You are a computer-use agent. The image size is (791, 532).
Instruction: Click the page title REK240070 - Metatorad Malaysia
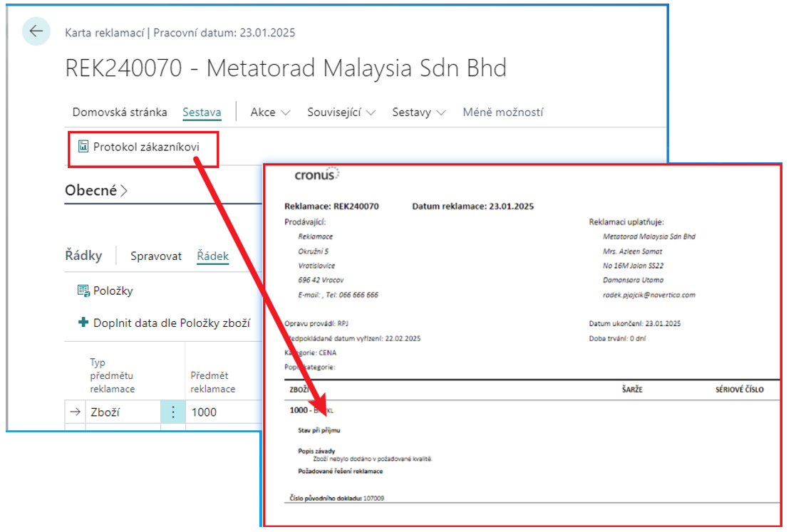(286, 68)
